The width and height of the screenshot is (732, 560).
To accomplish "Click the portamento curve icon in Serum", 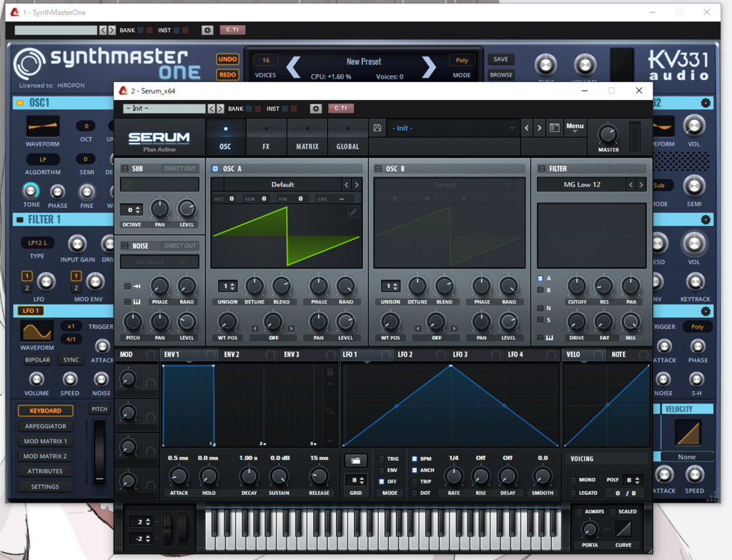I will (x=623, y=529).
